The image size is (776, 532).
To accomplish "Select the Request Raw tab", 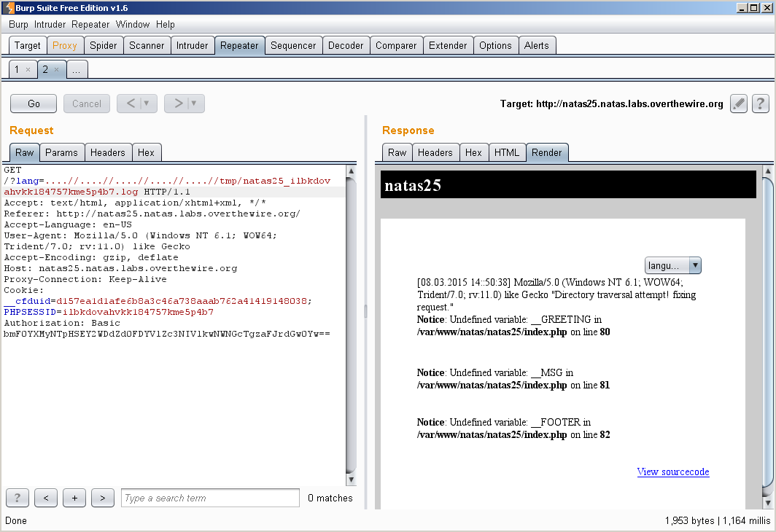I will 25,152.
